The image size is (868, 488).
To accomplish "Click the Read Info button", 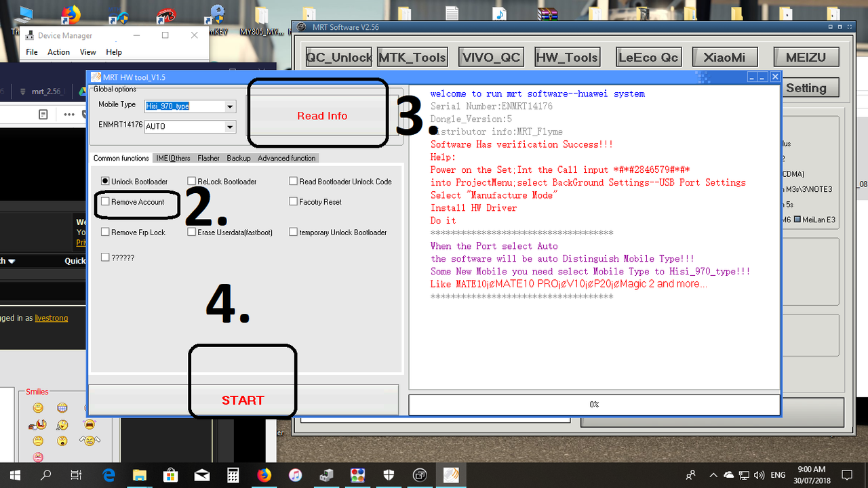I will coord(322,116).
